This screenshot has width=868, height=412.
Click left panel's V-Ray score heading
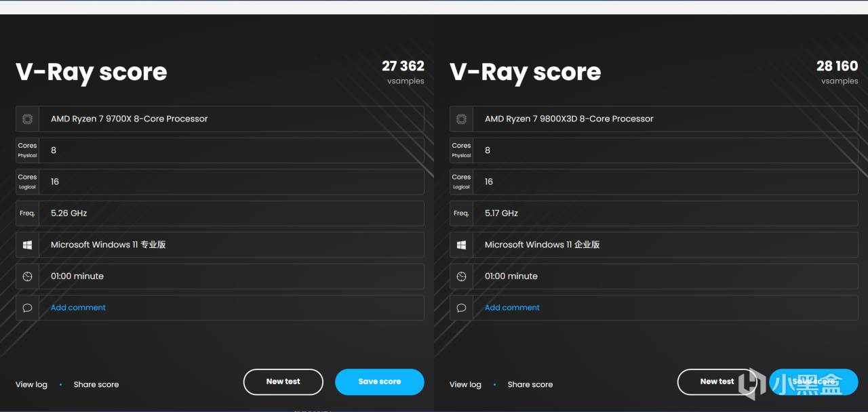[x=92, y=72]
